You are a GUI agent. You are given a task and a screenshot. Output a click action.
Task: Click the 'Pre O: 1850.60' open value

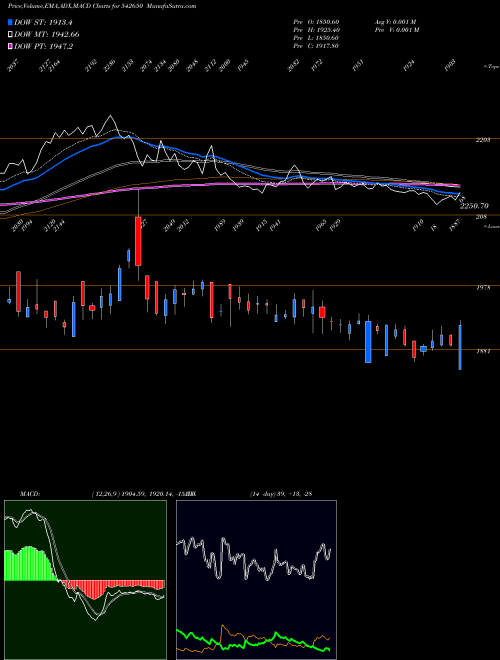point(316,22)
